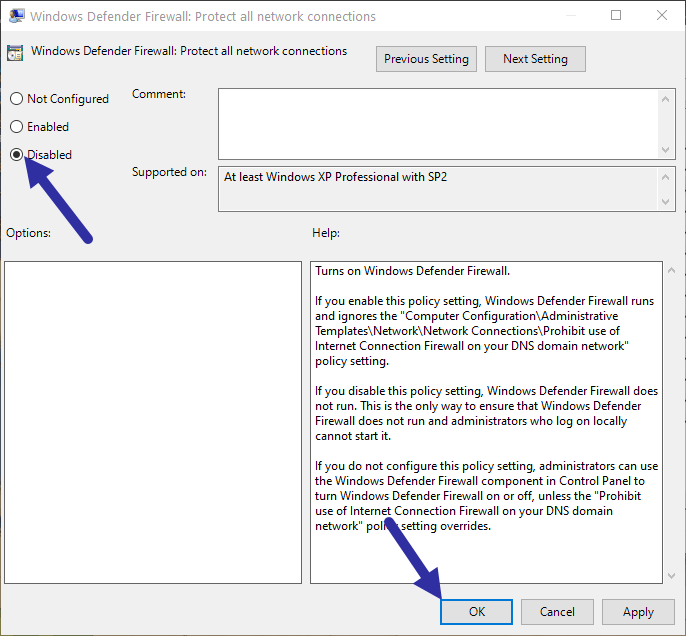Screen dimensions: 686x636
Task: Close the policy dialog window
Action: (662, 15)
